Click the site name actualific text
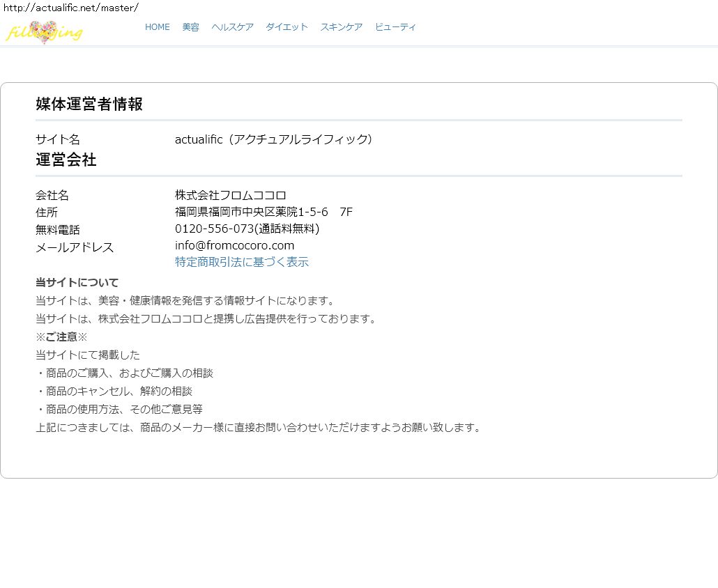This screenshot has width=718, height=588. pyautogui.click(x=274, y=139)
